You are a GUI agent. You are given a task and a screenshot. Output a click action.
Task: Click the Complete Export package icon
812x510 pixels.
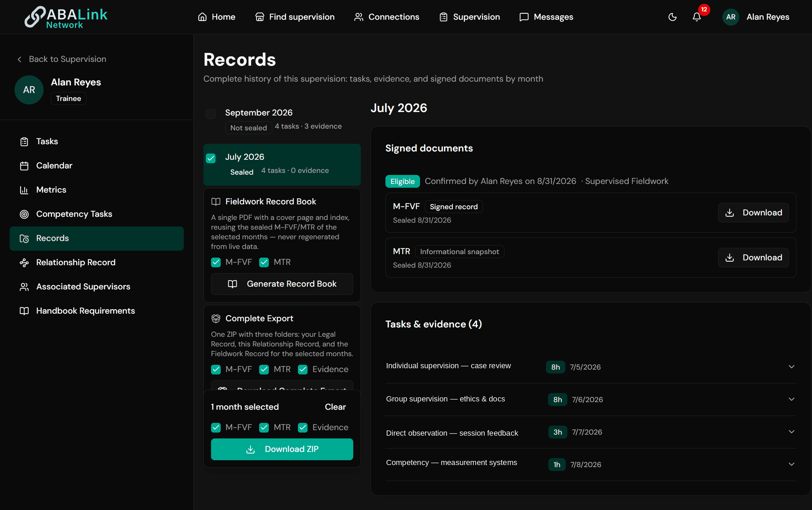[216, 319]
